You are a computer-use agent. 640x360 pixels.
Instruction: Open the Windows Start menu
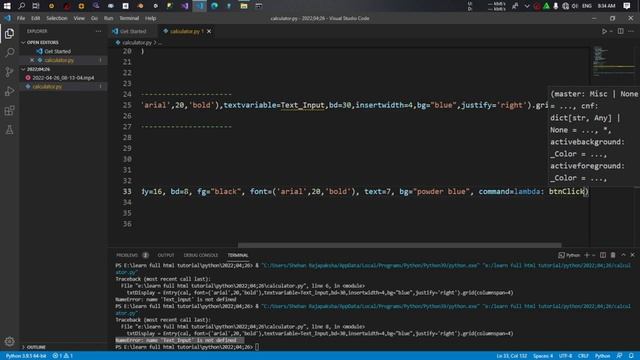click(7, 6)
